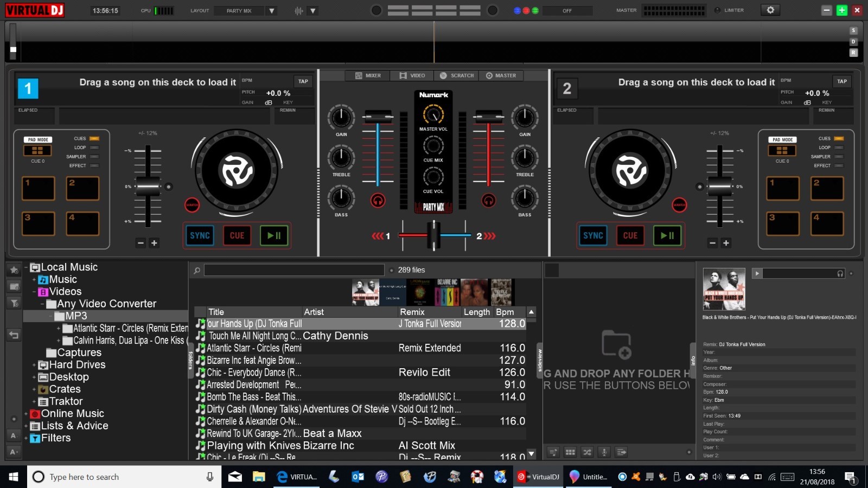868x488 pixels.
Task: Click the crossfader handle
Action: pyautogui.click(x=433, y=235)
